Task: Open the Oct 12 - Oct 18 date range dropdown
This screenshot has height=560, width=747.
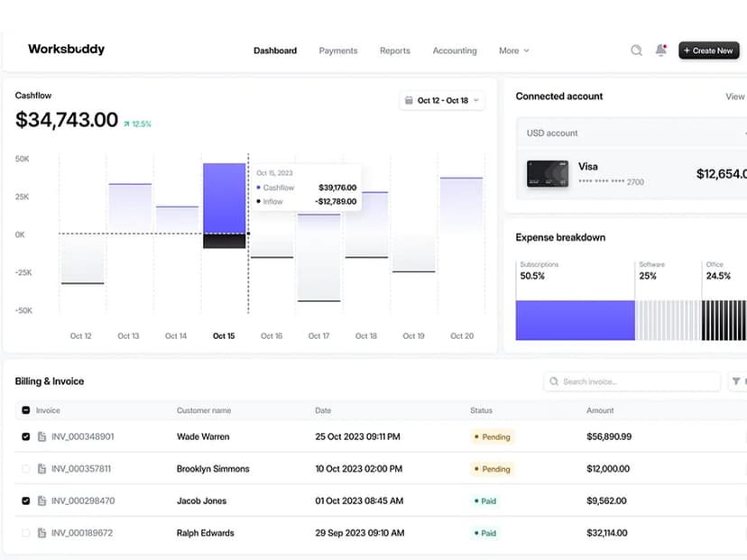Action: [x=442, y=100]
